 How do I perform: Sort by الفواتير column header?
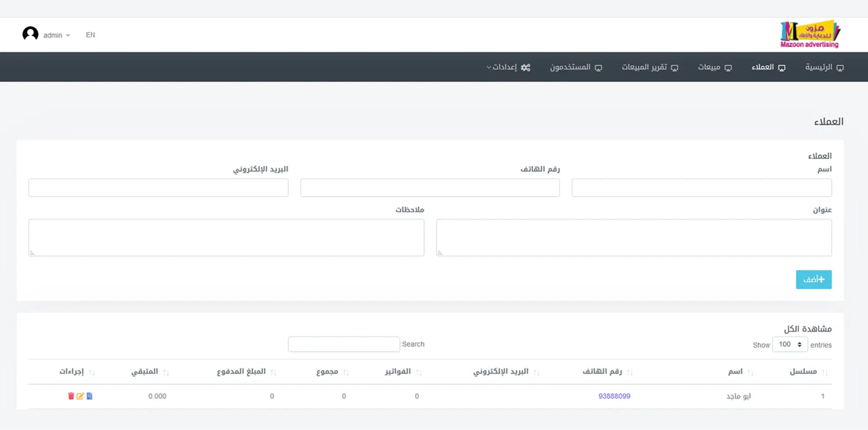click(x=398, y=371)
